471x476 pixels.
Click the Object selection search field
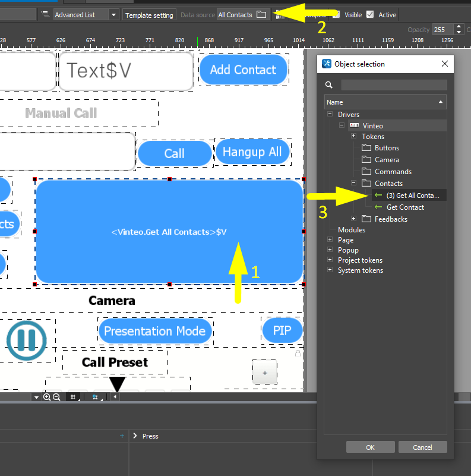[394, 85]
